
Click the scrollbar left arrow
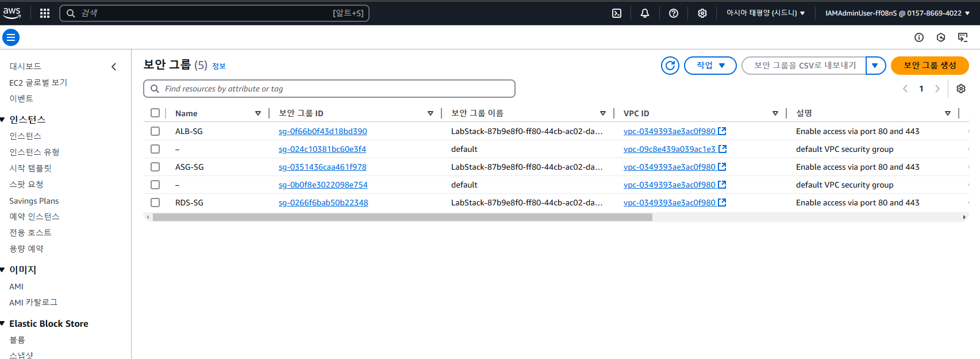[x=148, y=217]
